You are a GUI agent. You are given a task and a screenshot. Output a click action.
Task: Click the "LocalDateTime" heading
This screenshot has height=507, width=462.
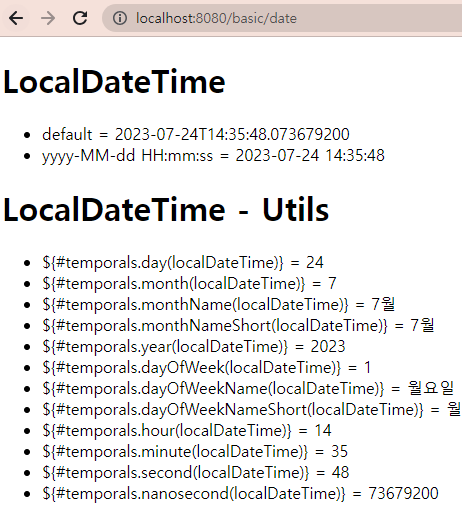click(114, 82)
